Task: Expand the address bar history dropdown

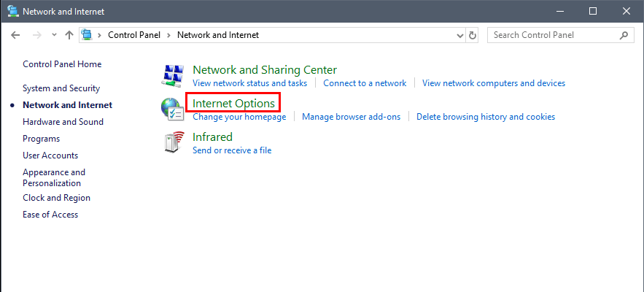Action: (460, 35)
